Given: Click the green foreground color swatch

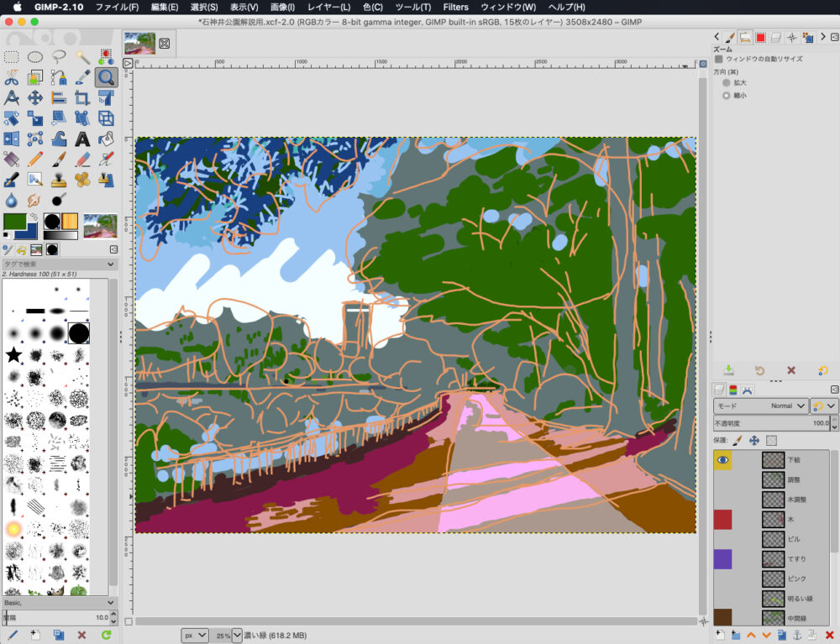Looking at the screenshot, I should click(x=14, y=222).
